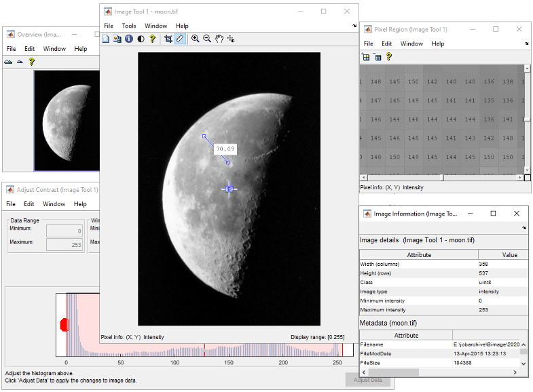
Task: Click the Attribute header under Metadata
Action: [x=406, y=335]
